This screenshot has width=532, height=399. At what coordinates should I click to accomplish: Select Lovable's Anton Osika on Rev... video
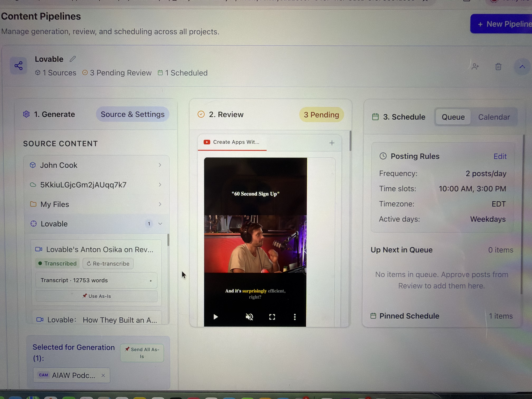pos(100,249)
